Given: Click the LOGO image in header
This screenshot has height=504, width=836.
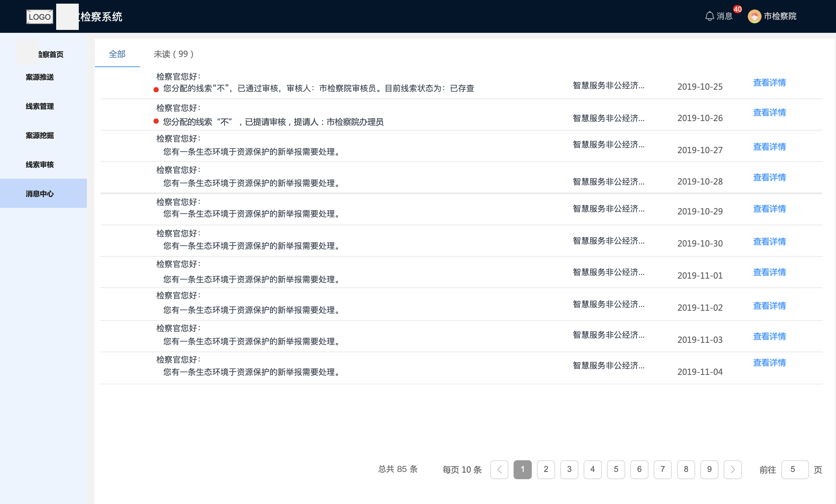Looking at the screenshot, I should pos(39,17).
